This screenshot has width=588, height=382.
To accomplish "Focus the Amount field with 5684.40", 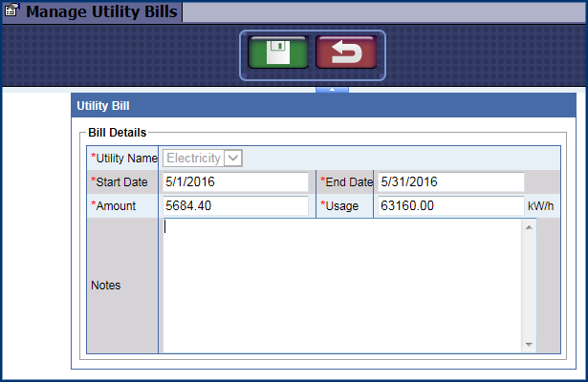I will pos(234,205).
